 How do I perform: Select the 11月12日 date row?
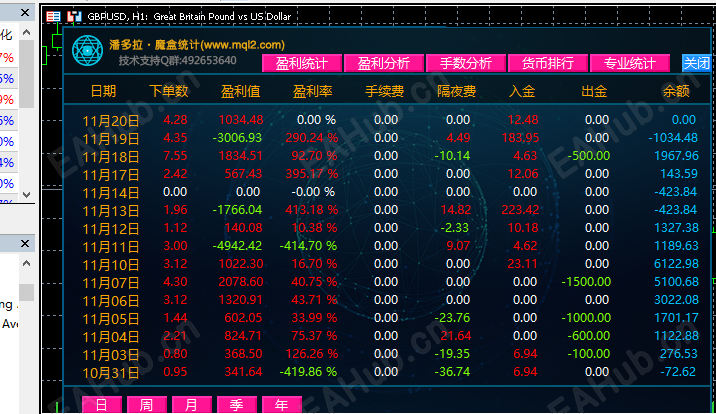pos(111,229)
